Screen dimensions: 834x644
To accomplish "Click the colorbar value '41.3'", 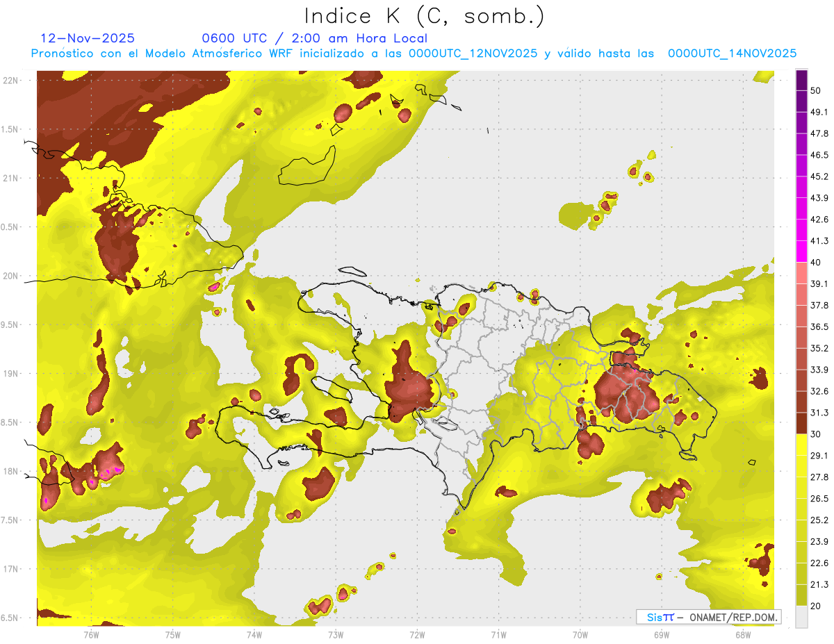I will [819, 241].
